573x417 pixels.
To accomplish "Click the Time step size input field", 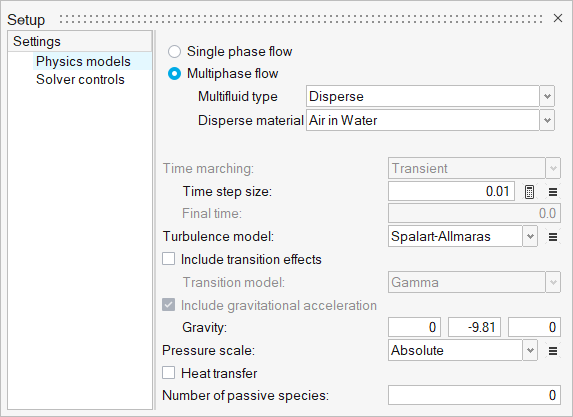I will point(451,191).
